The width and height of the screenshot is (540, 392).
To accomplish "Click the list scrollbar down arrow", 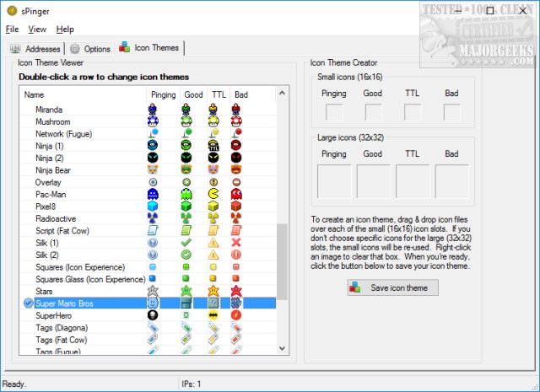I will pos(282,348).
